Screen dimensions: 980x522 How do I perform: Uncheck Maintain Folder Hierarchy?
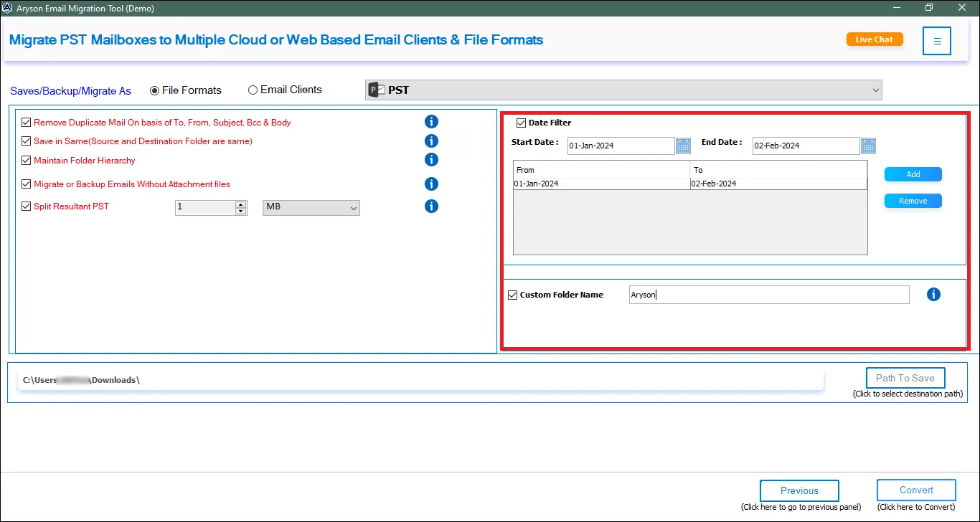click(27, 161)
